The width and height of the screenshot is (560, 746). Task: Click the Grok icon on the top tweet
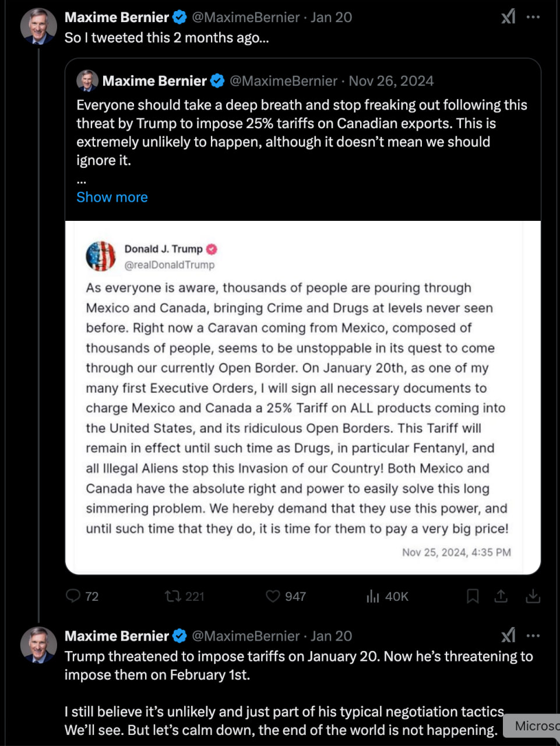tap(508, 17)
